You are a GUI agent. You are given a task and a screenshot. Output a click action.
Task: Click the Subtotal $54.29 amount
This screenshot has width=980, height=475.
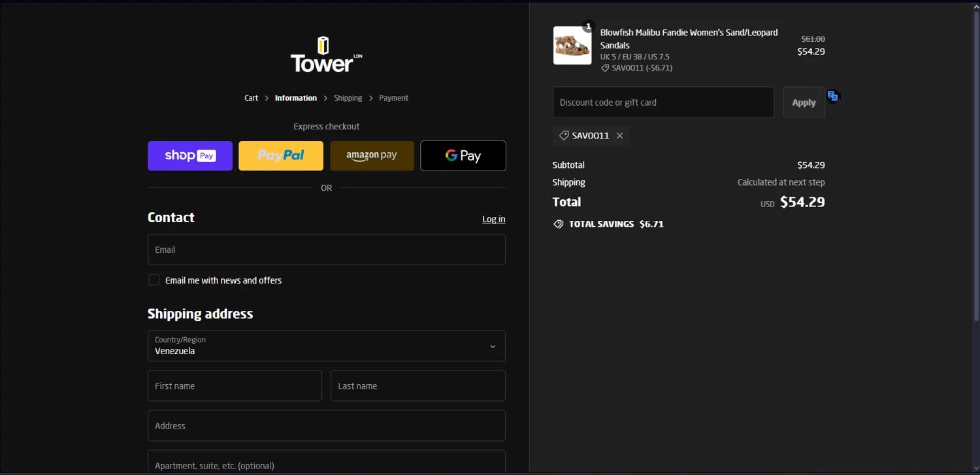pos(811,165)
